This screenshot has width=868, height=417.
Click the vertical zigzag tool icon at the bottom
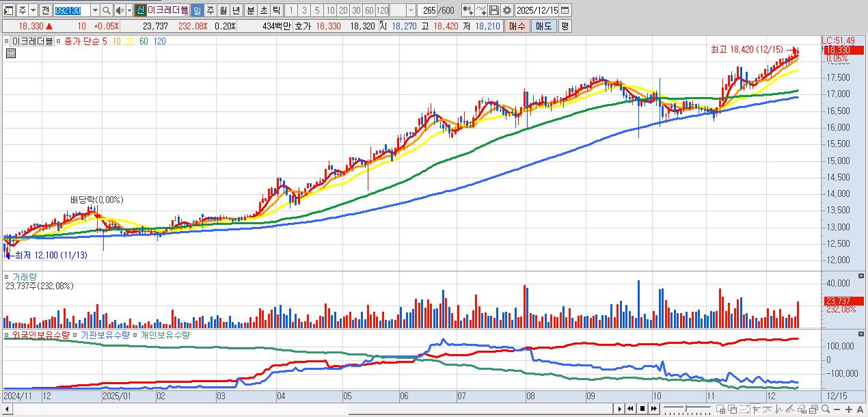click(x=779, y=409)
